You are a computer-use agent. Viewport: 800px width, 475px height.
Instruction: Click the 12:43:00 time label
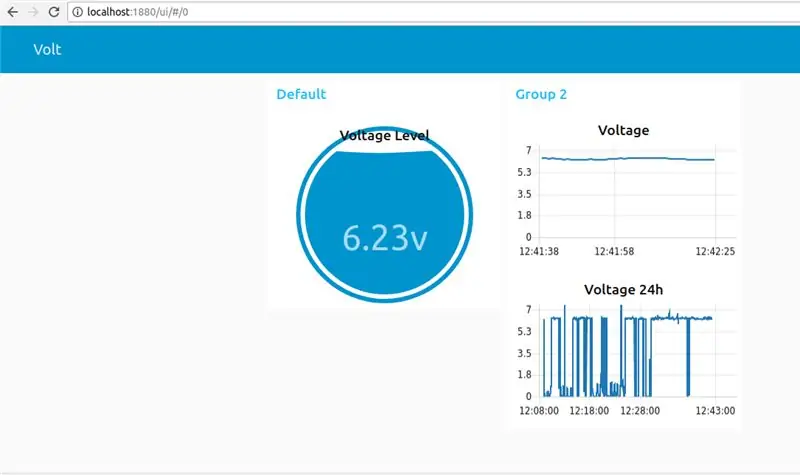click(x=715, y=411)
